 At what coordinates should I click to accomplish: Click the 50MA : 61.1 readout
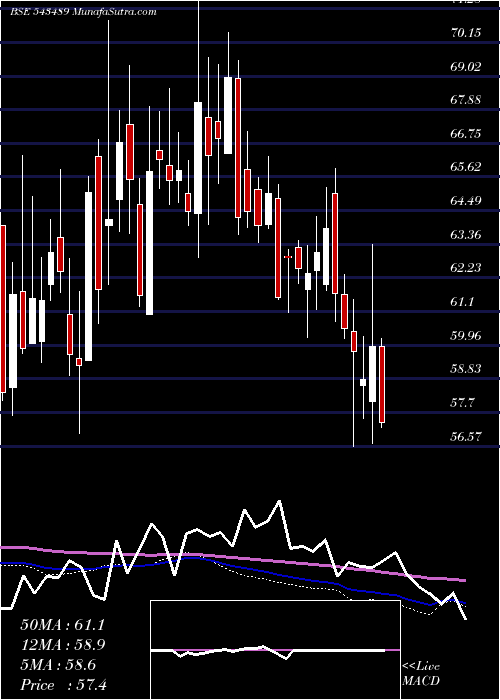coord(62,625)
